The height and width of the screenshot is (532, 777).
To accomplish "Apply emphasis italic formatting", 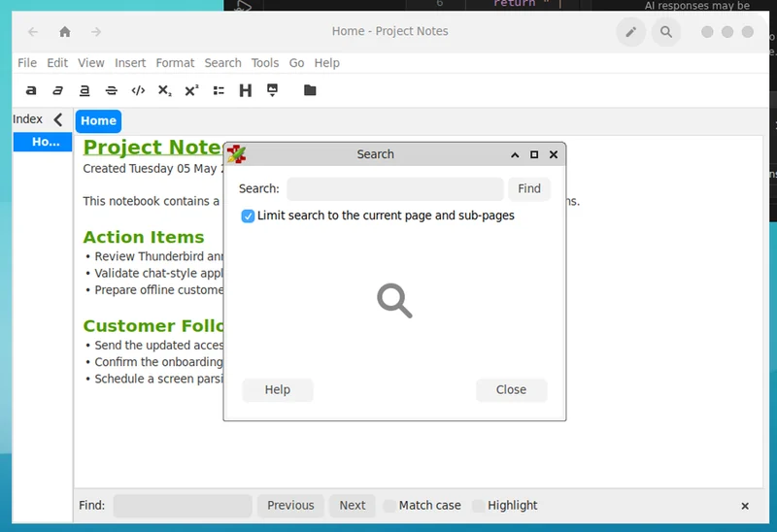I will click(x=57, y=90).
